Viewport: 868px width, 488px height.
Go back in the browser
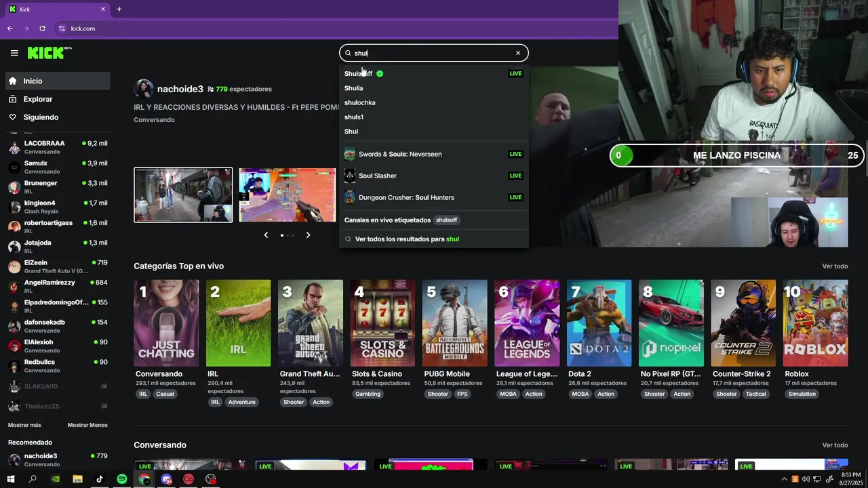pos(9,28)
